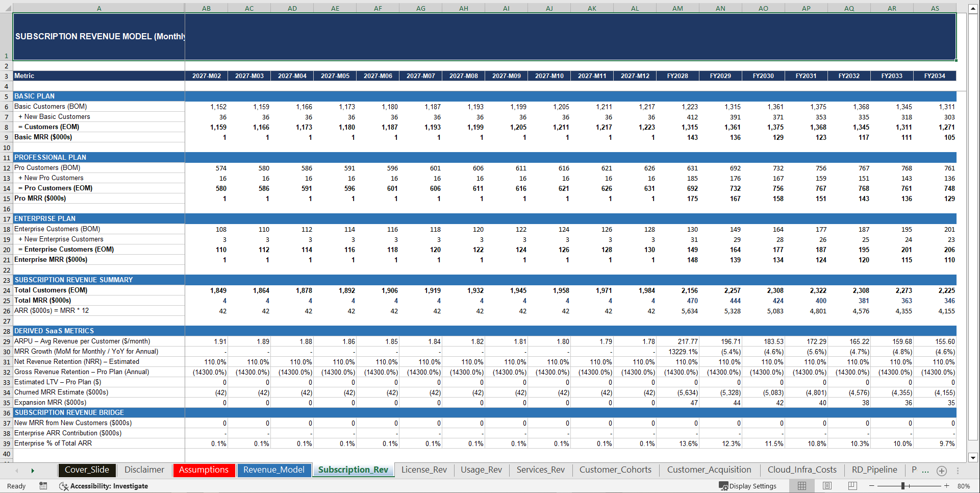Click the macro recording icon near Ready
The width and height of the screenshot is (980, 493).
pyautogui.click(x=43, y=486)
